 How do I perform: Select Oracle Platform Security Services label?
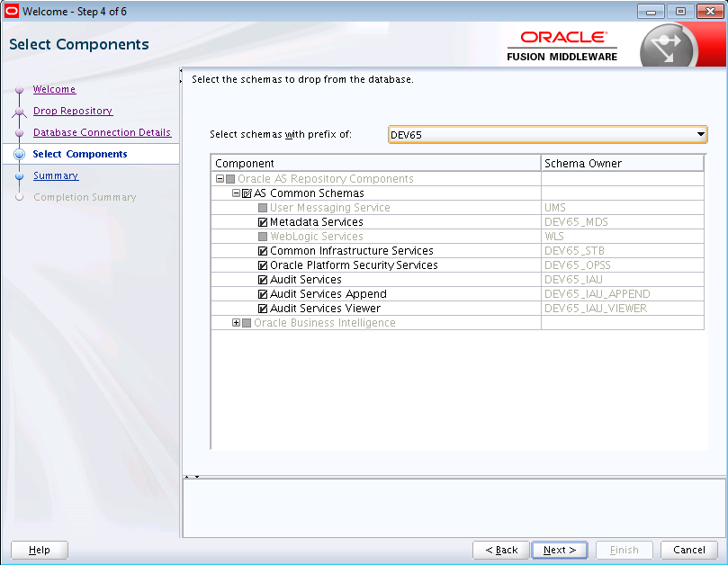pyautogui.click(x=354, y=265)
